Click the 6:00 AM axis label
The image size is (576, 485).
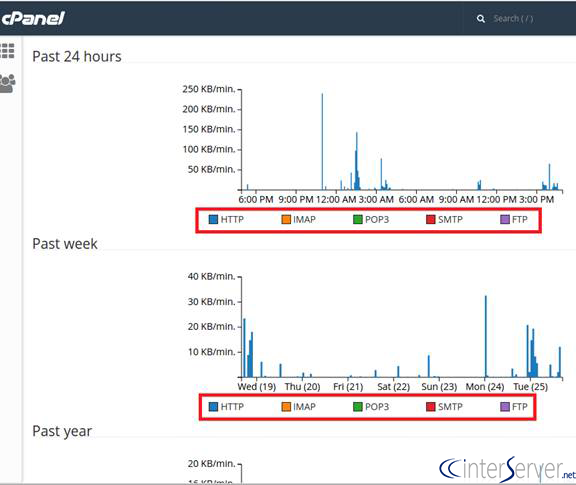(x=416, y=200)
